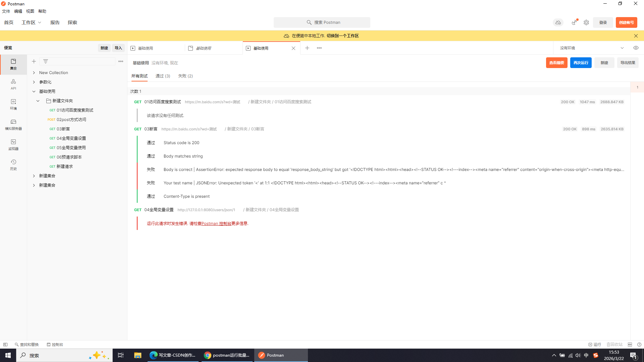Open the Mock Servers sidebar icon

click(13, 124)
